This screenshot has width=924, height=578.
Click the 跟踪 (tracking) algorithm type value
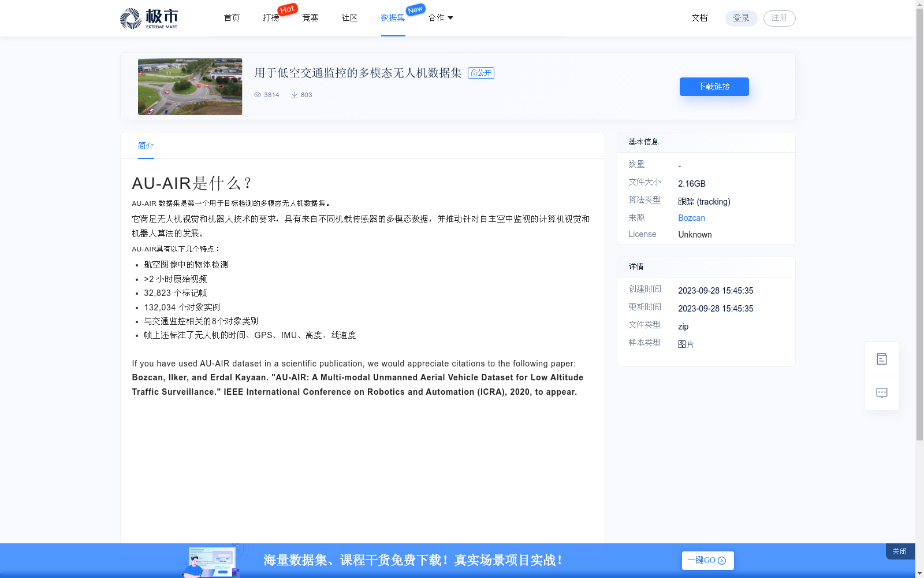(705, 202)
